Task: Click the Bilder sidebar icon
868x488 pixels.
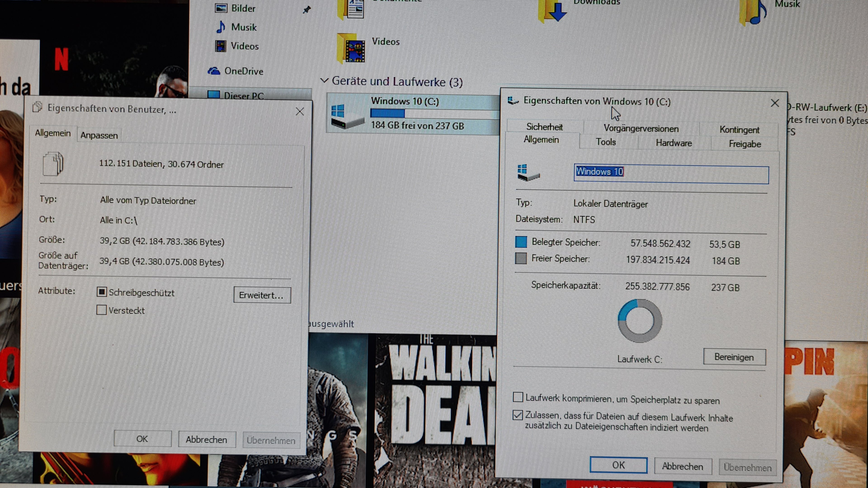Action: (x=221, y=8)
